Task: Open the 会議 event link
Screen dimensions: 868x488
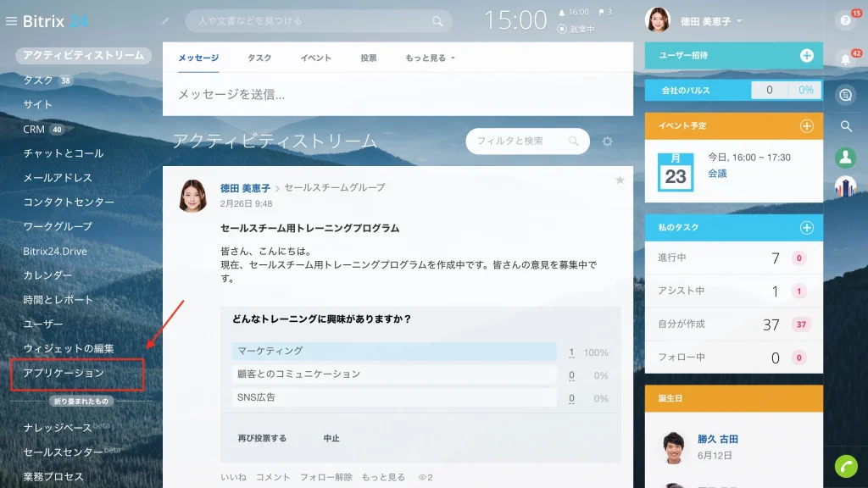Action: click(x=717, y=174)
